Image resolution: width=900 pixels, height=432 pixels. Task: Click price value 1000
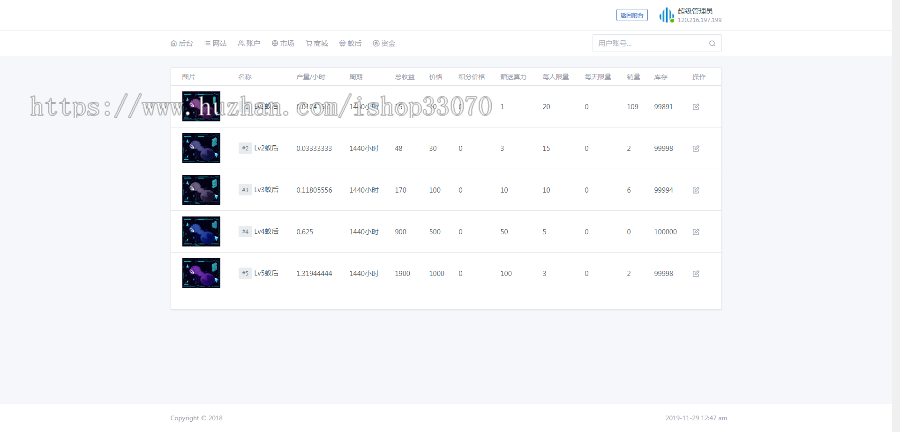(x=437, y=274)
